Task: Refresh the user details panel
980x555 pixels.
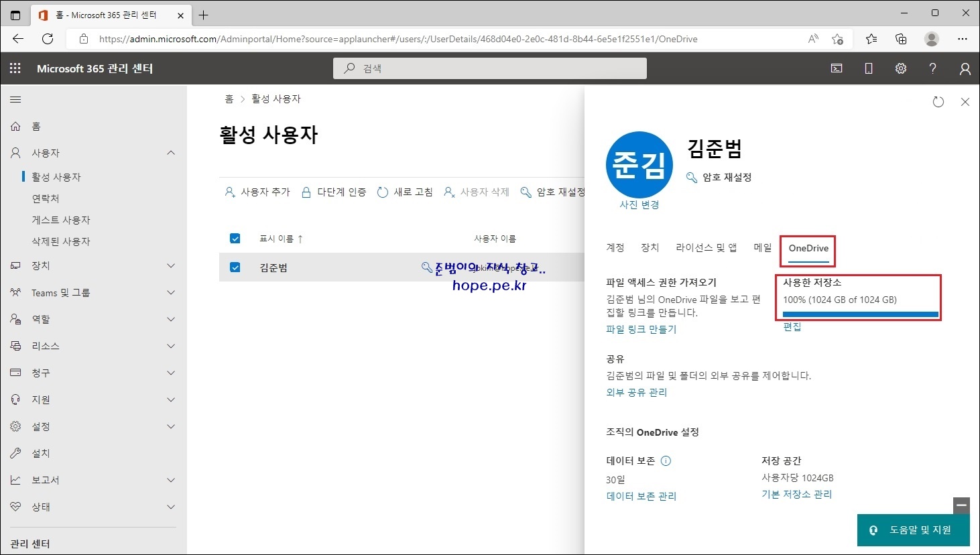Action: point(938,102)
